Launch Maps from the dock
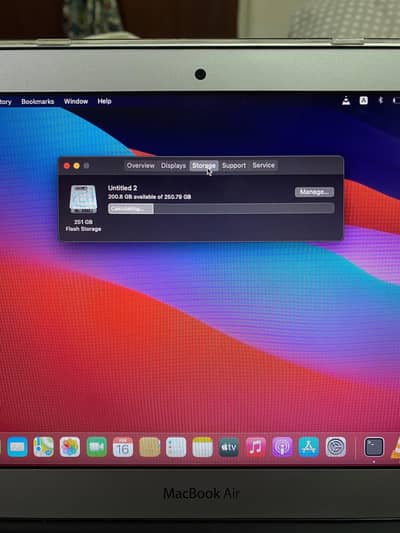Viewport: 400px width, 533px height. [x=44, y=447]
